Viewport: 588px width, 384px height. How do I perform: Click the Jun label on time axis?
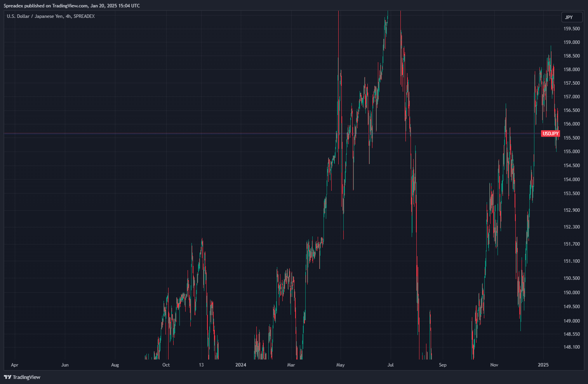(x=65, y=365)
